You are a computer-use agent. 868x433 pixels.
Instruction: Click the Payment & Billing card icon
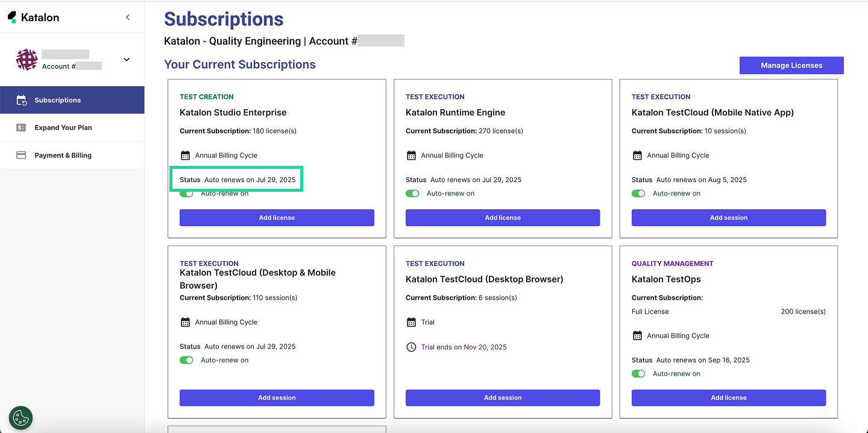pyautogui.click(x=21, y=156)
